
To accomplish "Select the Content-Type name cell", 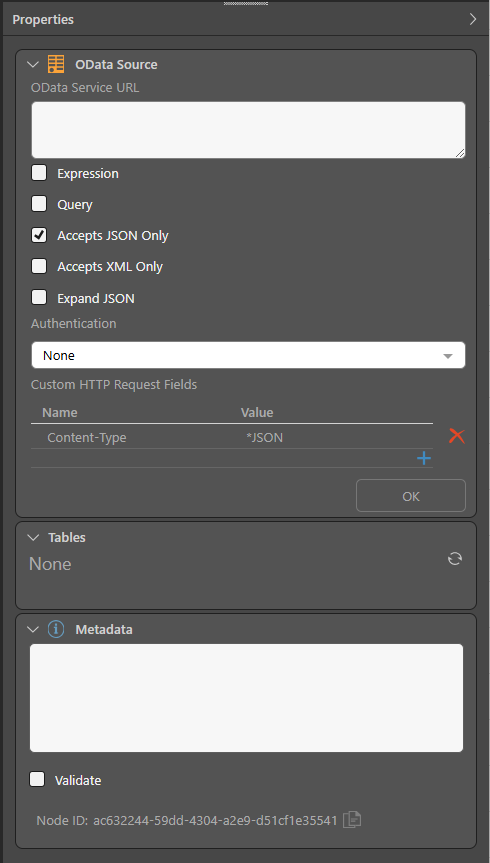I will tap(87, 438).
